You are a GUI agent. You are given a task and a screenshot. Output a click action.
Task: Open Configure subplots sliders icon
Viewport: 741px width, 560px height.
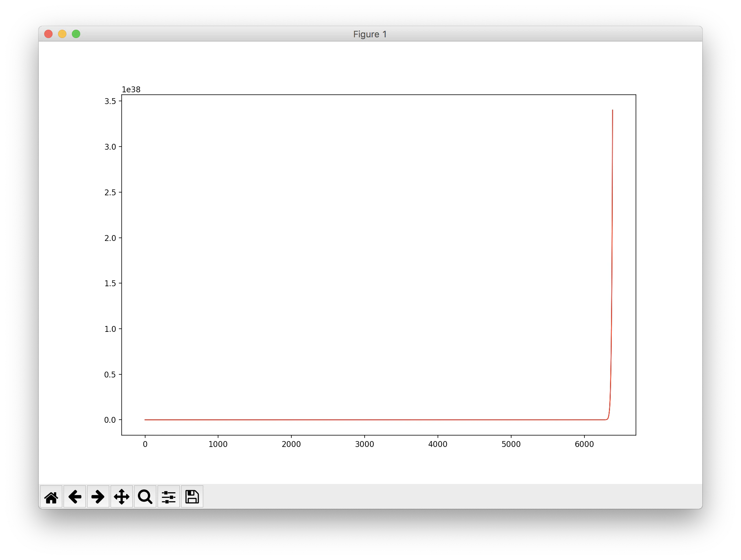169,497
